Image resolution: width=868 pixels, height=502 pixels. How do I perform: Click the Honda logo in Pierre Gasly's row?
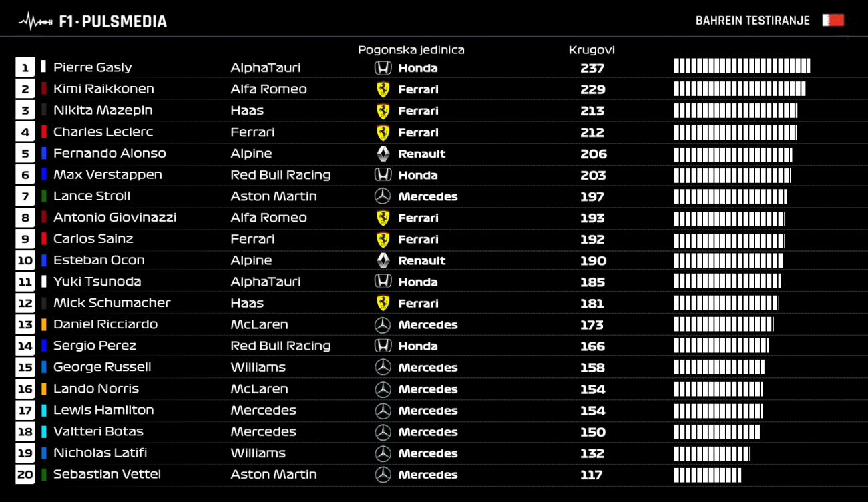point(383,67)
